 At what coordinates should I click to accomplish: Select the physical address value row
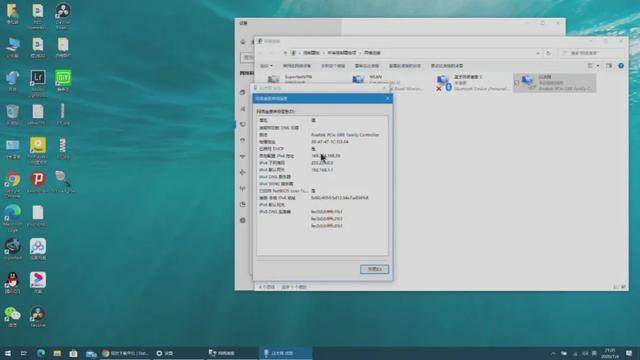pos(322,142)
